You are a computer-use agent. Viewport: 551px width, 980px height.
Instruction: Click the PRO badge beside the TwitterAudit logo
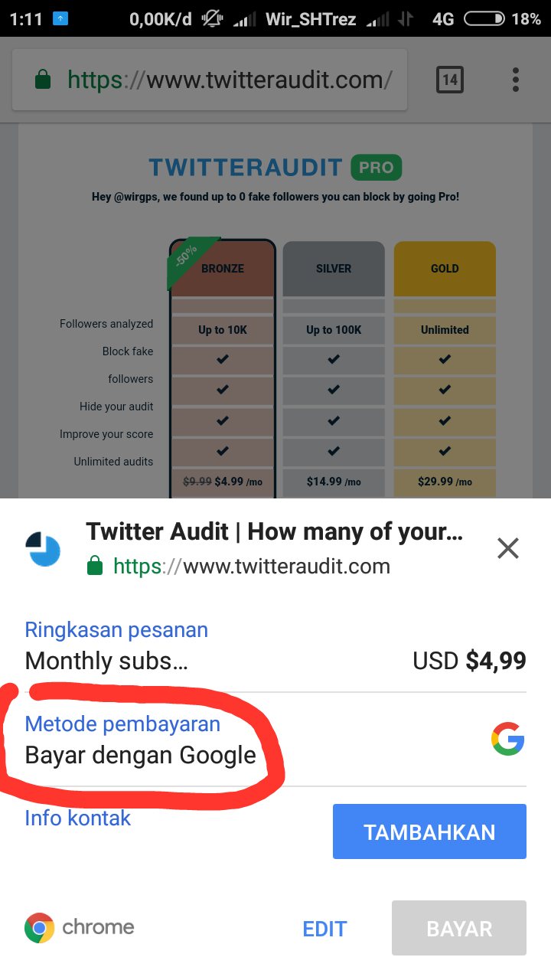point(376,167)
